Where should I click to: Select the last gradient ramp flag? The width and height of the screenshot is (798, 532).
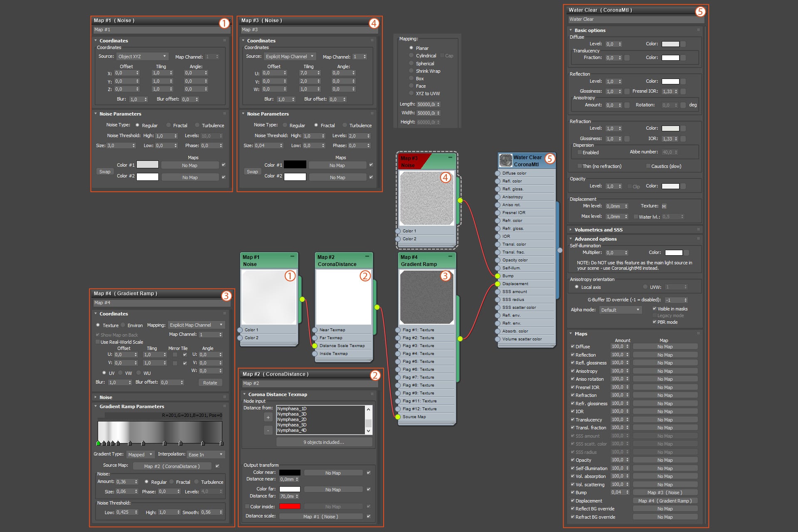click(x=222, y=443)
